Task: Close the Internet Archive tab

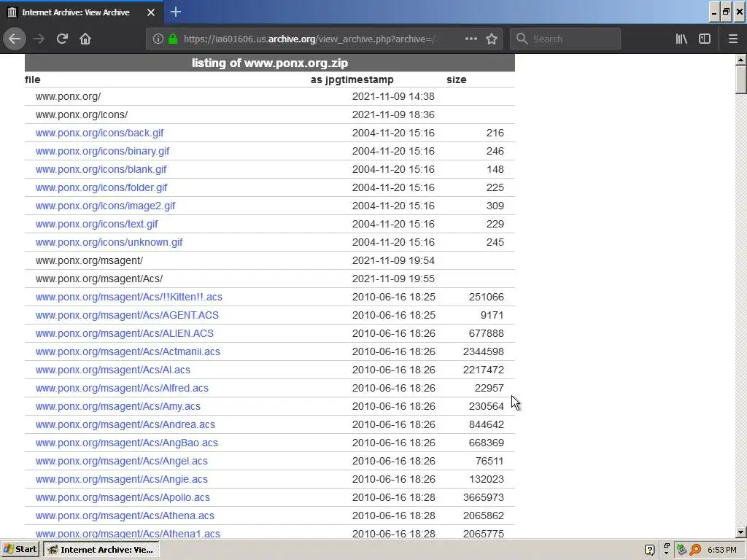Action: pyautogui.click(x=150, y=12)
